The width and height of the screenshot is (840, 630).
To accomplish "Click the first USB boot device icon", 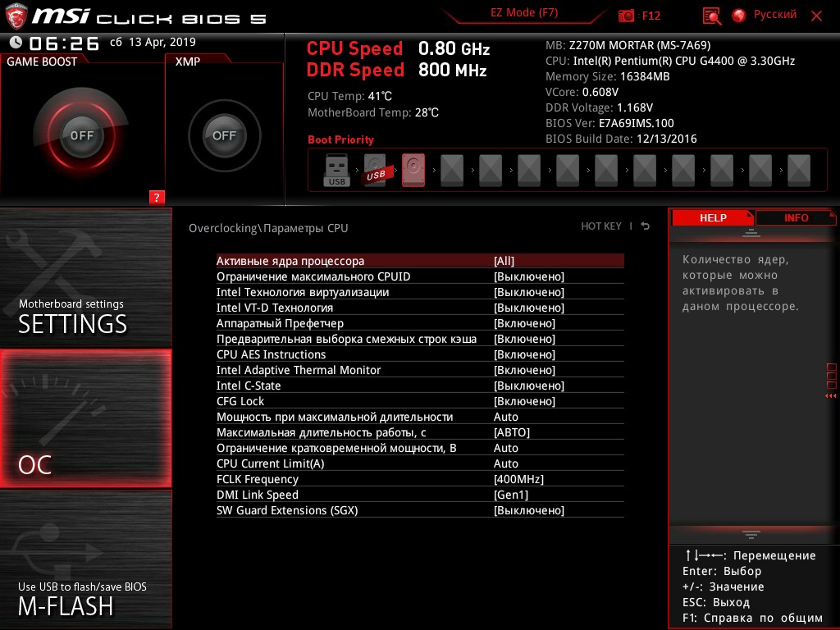I will pos(336,171).
